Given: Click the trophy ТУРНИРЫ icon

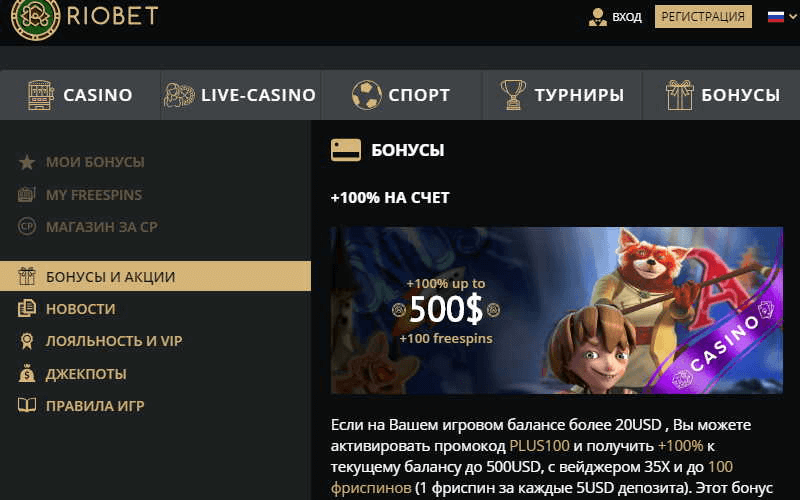Looking at the screenshot, I should click(x=513, y=95).
